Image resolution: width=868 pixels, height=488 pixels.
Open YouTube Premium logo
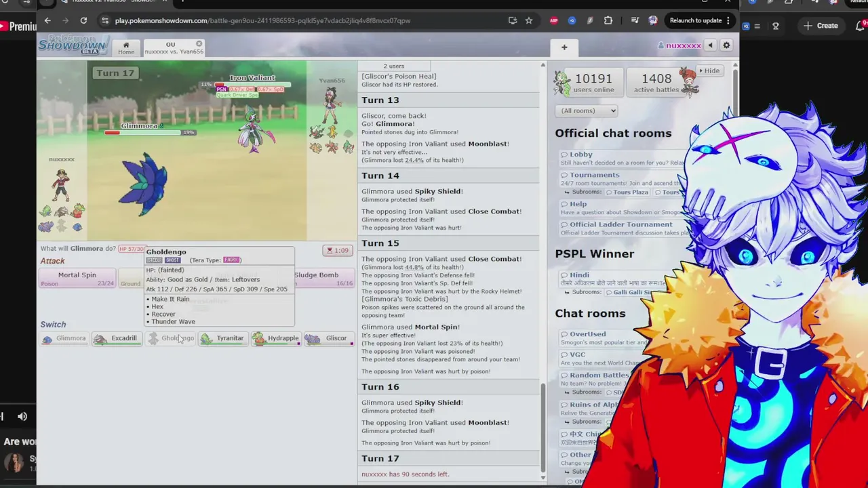(x=18, y=26)
